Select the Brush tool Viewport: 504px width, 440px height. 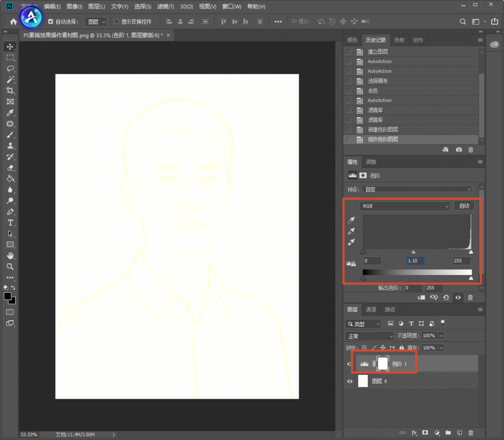point(10,135)
